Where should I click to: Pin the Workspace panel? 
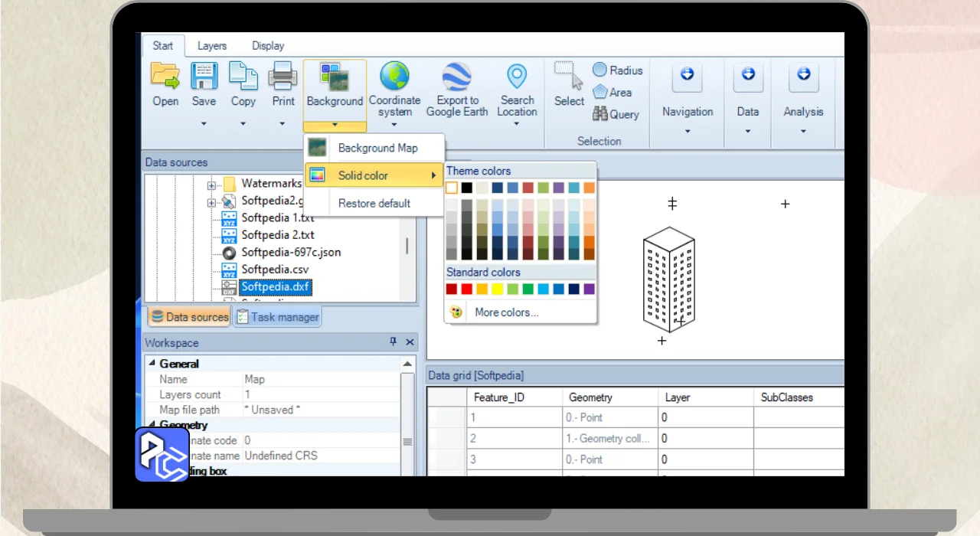click(394, 342)
